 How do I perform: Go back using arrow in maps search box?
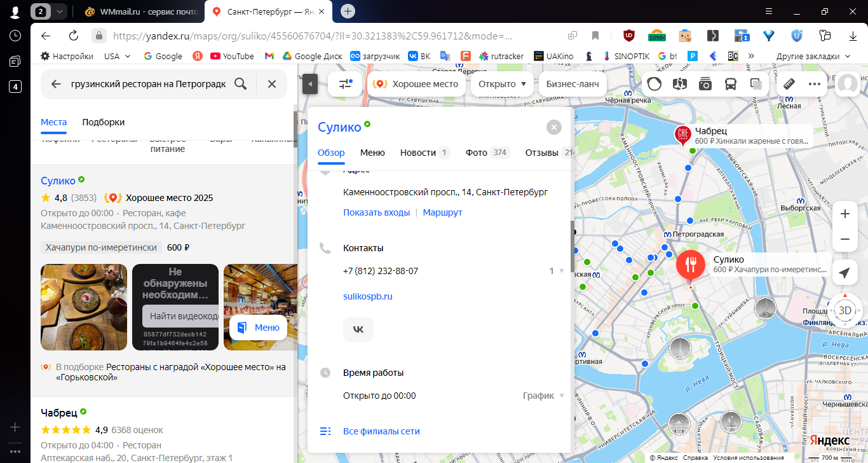point(56,84)
